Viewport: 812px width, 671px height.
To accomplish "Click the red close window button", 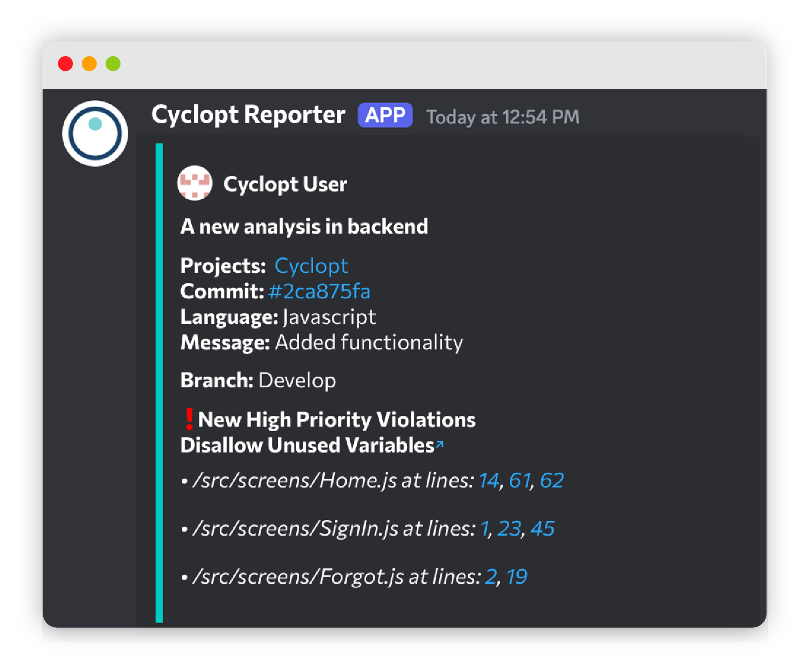I will tap(65, 63).
